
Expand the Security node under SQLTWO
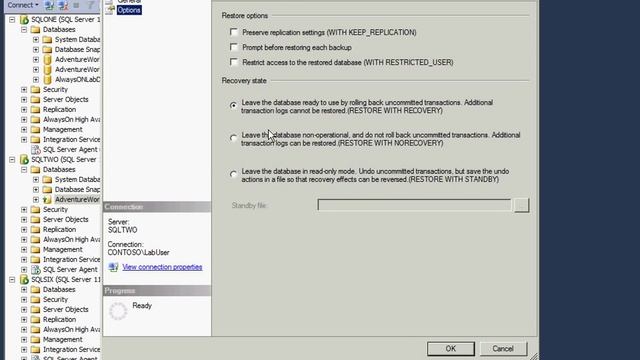(24, 210)
